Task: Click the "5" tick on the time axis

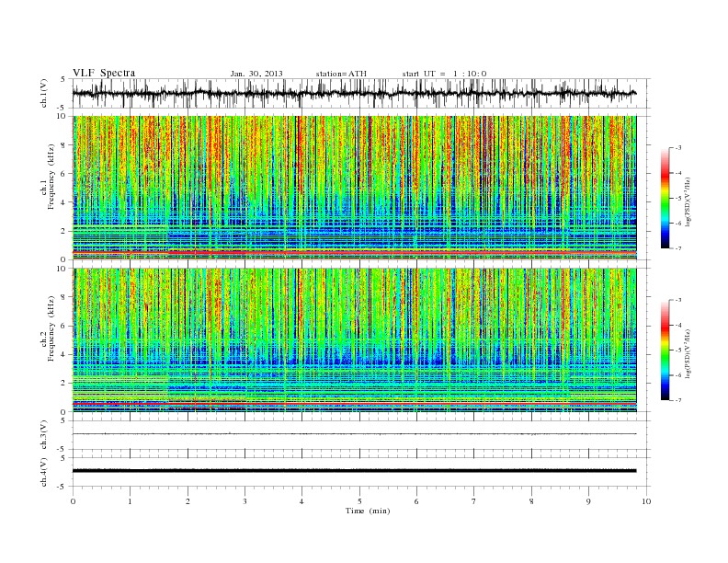Action: click(359, 501)
